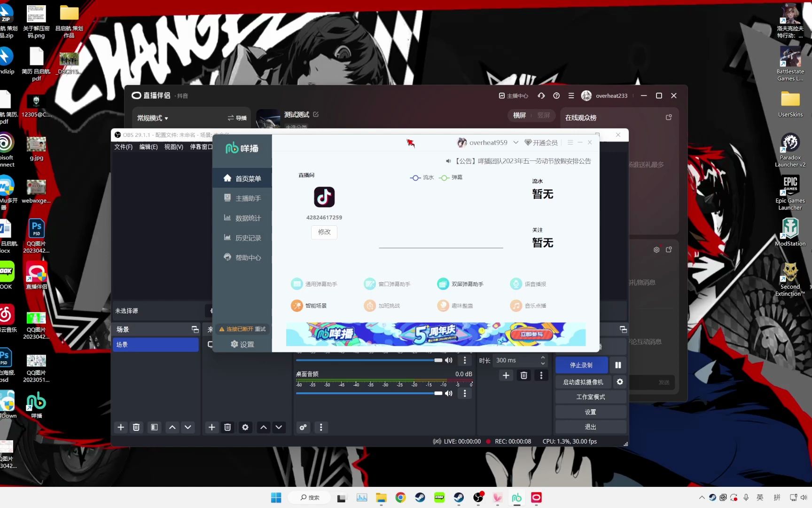
Task: Select the 场景 item in OBS scenes list
Action: 156,345
